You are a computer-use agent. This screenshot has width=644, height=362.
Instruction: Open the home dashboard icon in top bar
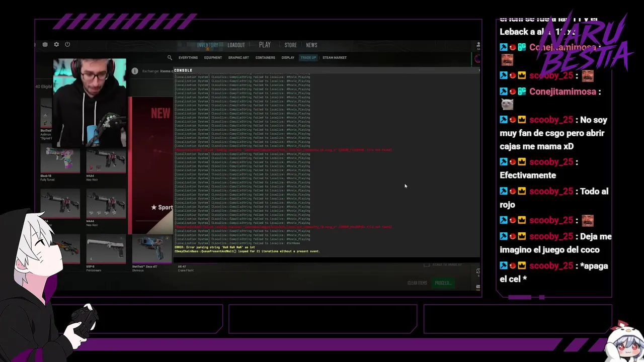pyautogui.click(x=45, y=44)
